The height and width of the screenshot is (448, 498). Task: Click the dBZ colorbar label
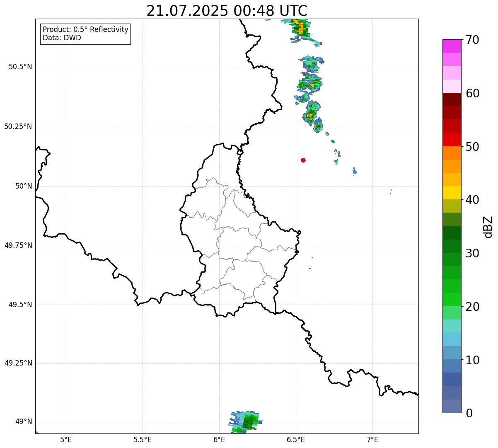pos(488,227)
